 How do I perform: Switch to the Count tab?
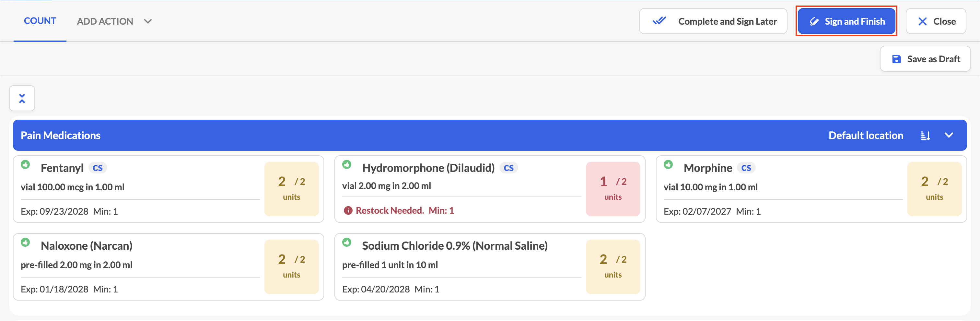click(x=40, y=21)
